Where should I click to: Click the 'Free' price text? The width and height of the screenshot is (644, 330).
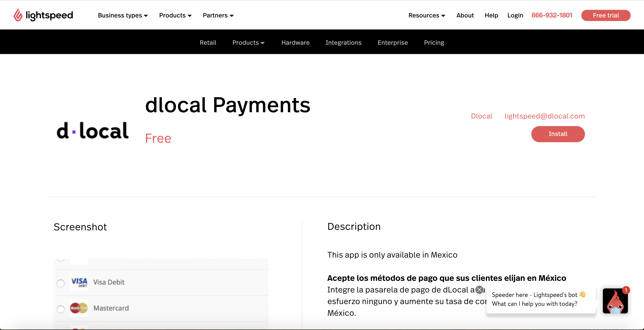click(158, 138)
